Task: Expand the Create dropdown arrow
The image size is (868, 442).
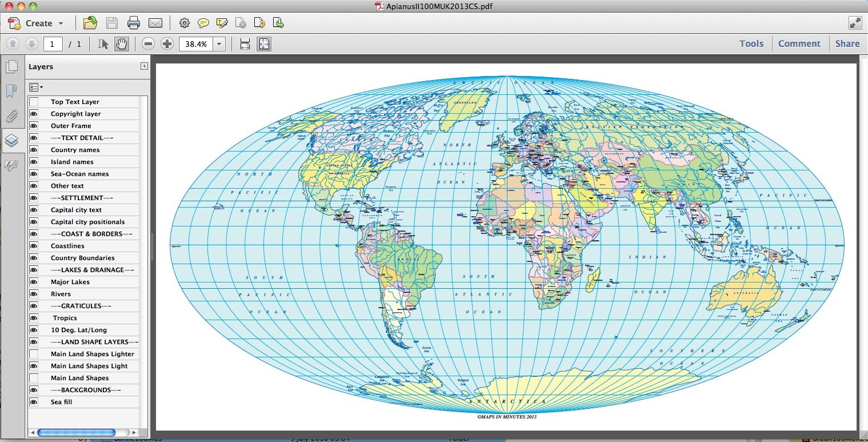Action: click(61, 23)
